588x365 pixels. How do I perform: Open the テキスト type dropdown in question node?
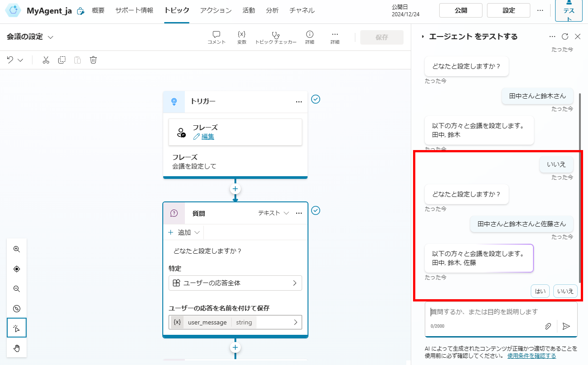273,213
